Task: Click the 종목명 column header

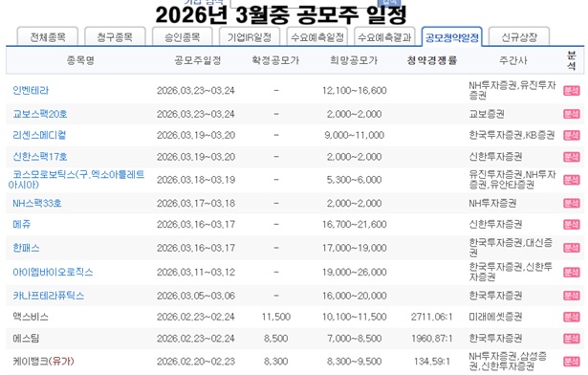Action: pyautogui.click(x=80, y=60)
